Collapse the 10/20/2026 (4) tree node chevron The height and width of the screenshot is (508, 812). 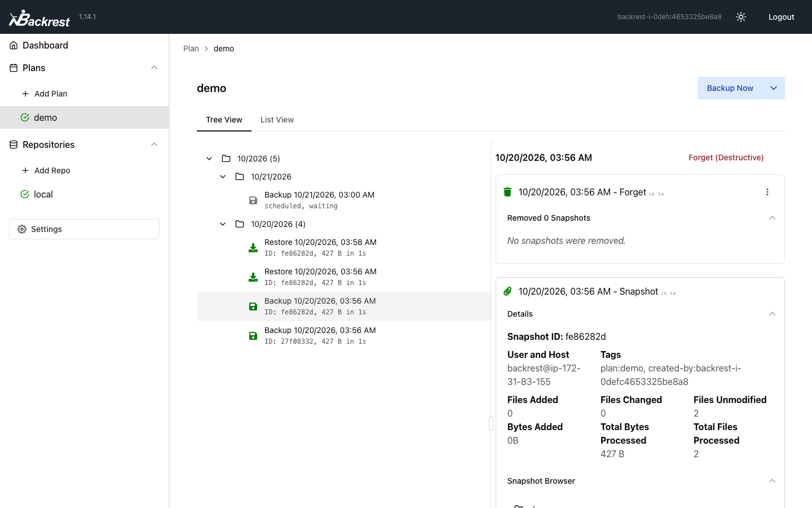[x=223, y=224]
